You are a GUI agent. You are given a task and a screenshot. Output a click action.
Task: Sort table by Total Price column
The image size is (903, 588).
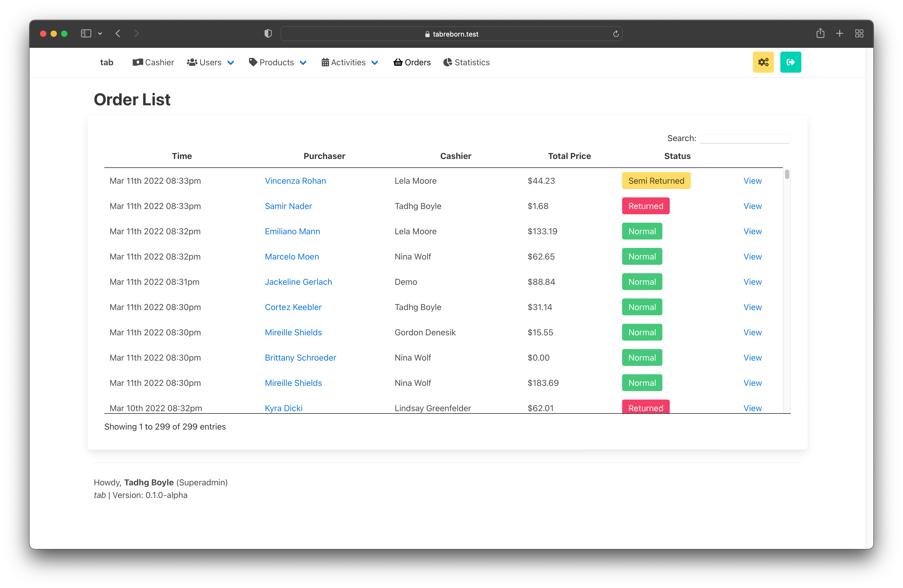pyautogui.click(x=569, y=156)
